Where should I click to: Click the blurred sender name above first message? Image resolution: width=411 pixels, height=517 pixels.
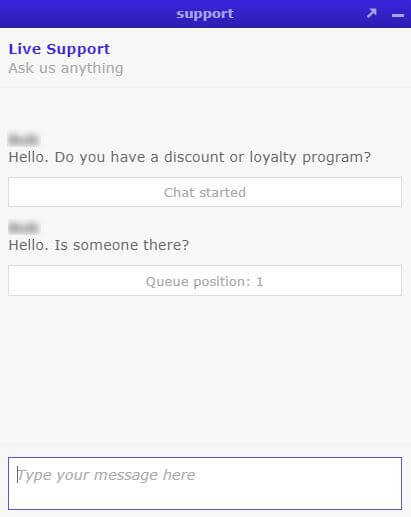[x=24, y=139]
